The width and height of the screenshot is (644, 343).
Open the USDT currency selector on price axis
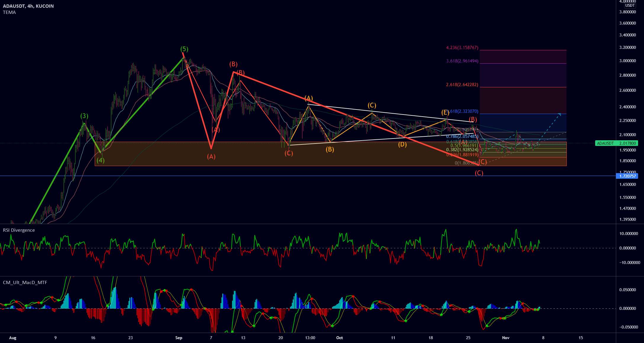(630, 5)
